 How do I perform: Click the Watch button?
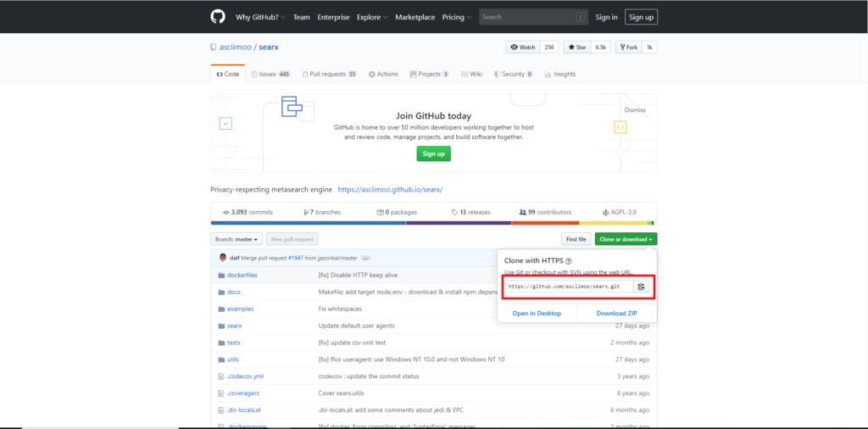point(522,47)
